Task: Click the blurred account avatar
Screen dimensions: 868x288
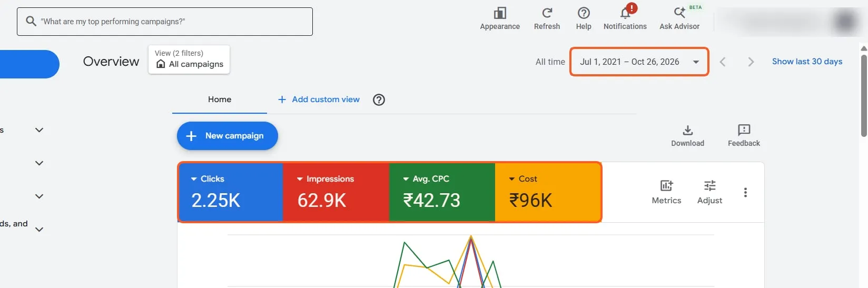Action: coord(845,22)
